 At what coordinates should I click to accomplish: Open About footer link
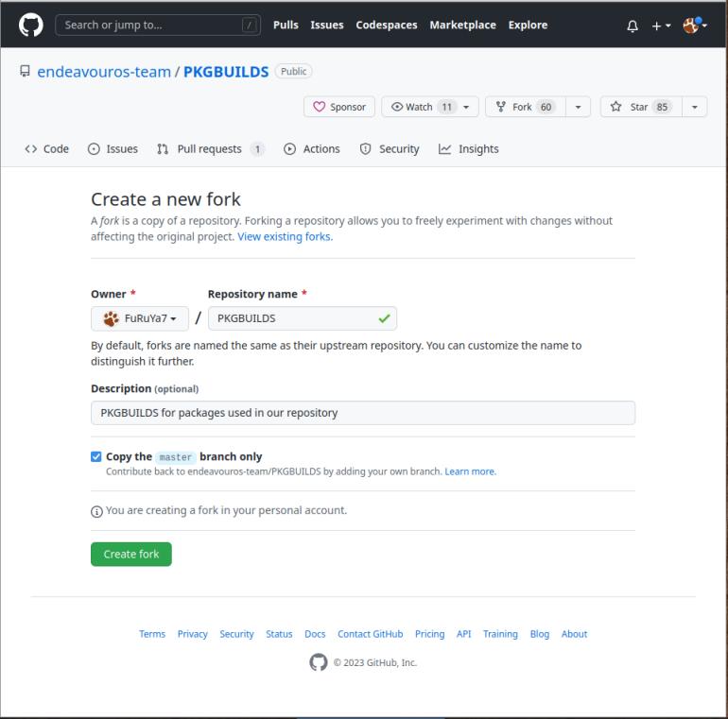click(574, 634)
